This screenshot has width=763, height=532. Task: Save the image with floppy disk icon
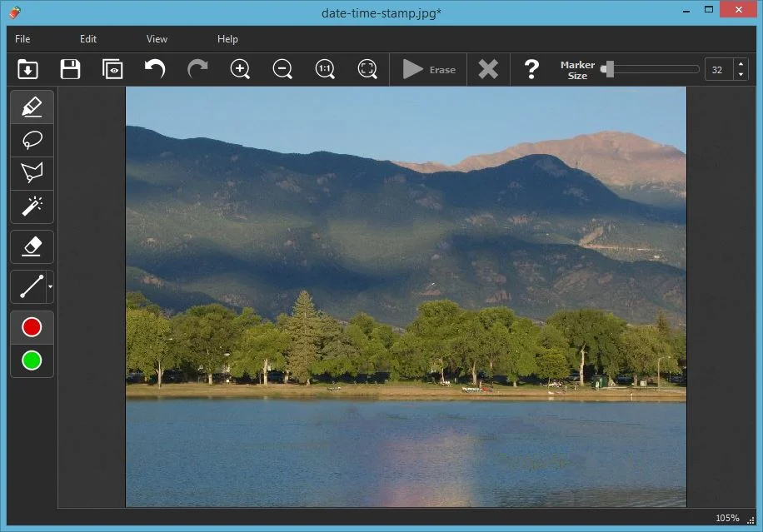pyautogui.click(x=71, y=69)
